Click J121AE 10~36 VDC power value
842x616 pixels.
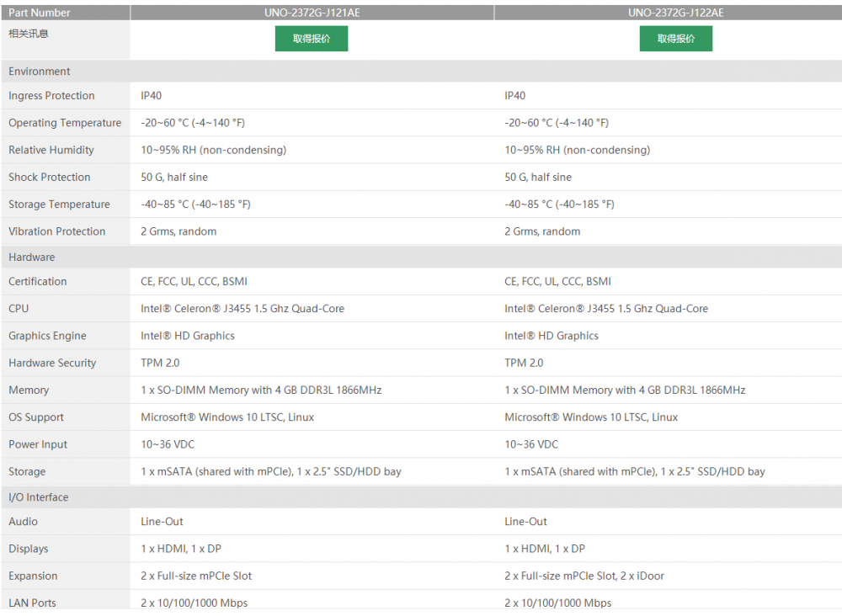point(168,444)
